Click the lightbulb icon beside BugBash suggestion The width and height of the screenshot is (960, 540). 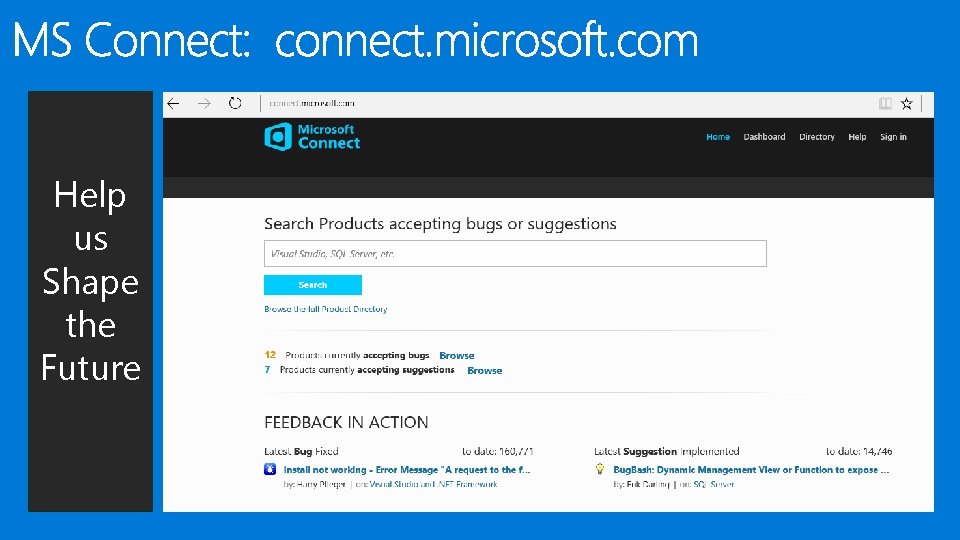[x=600, y=469]
